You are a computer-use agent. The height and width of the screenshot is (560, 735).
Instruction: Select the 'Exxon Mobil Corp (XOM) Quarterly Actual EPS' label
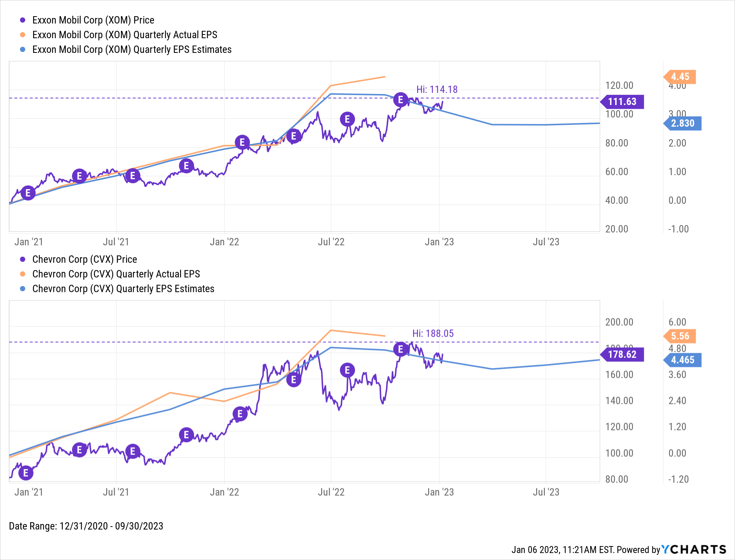pyautogui.click(x=125, y=35)
